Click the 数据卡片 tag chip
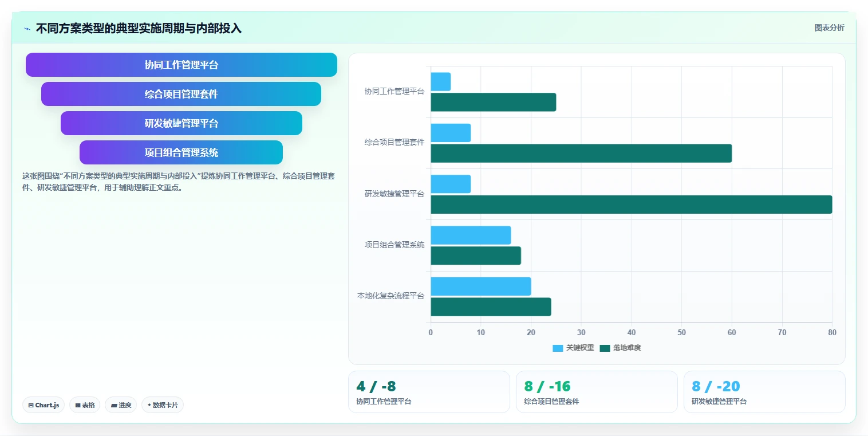 pyautogui.click(x=163, y=405)
